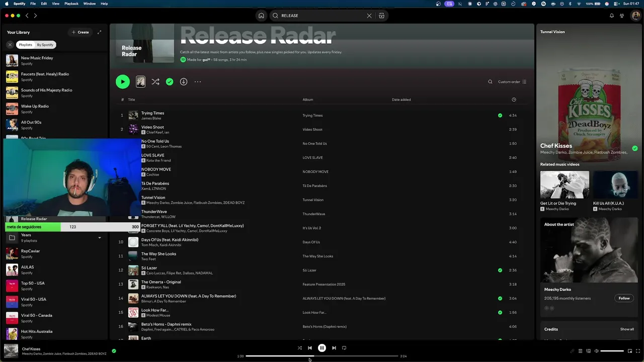Toggle saved checkmark beside Chef Kisses in sidebar
Screen dimensions: 644x362
635,148
